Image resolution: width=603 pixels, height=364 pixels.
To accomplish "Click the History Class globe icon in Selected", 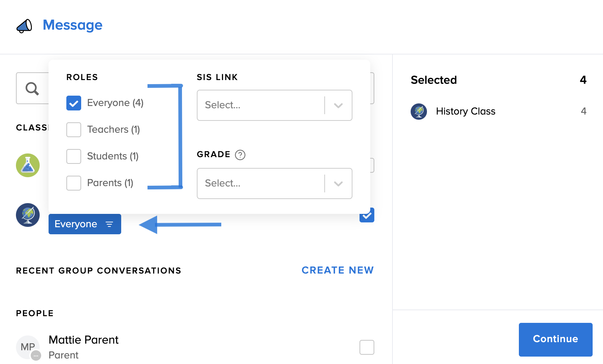I will [419, 111].
